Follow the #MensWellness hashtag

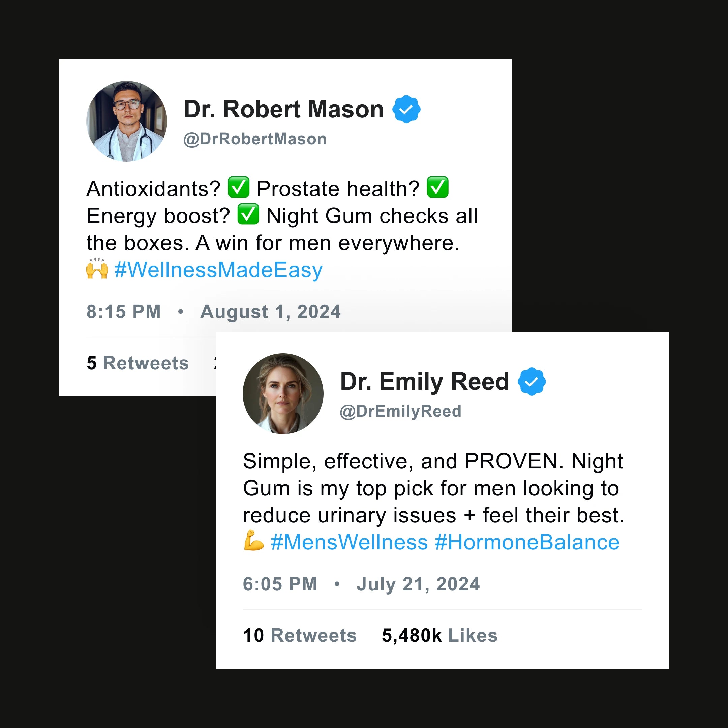(349, 542)
